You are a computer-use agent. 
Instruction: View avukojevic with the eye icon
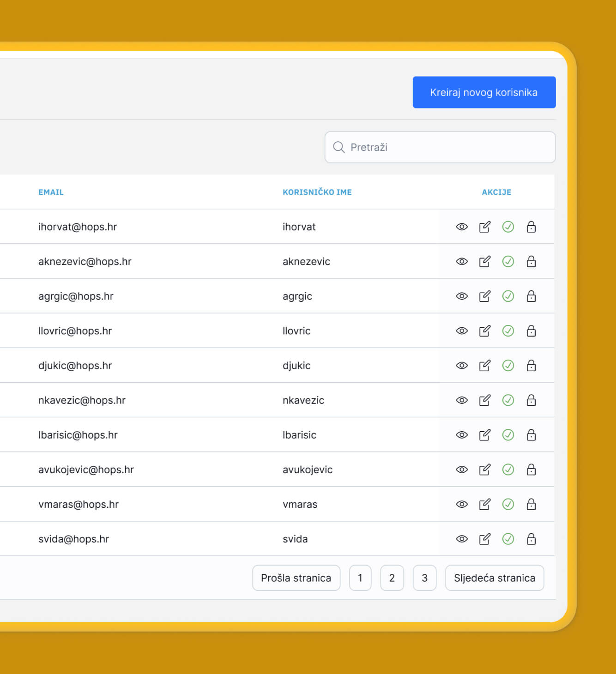tap(462, 469)
